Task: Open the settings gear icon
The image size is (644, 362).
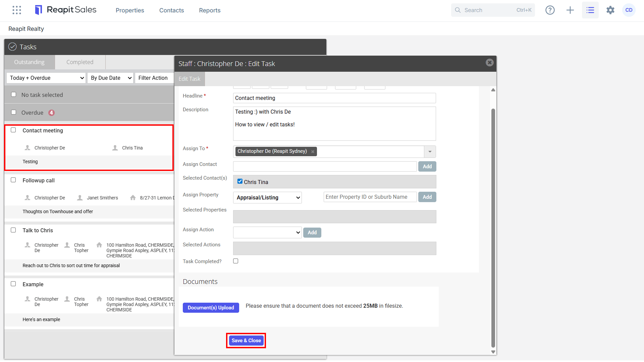Action: click(x=610, y=10)
